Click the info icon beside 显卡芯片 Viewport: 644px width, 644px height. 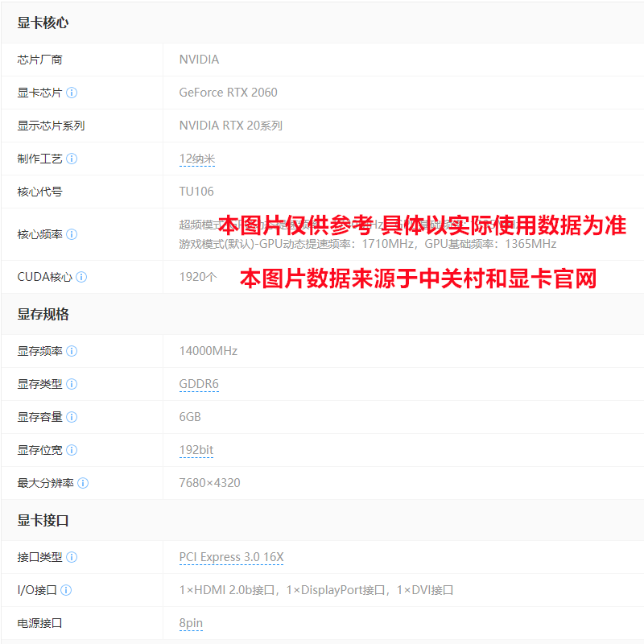72,93
